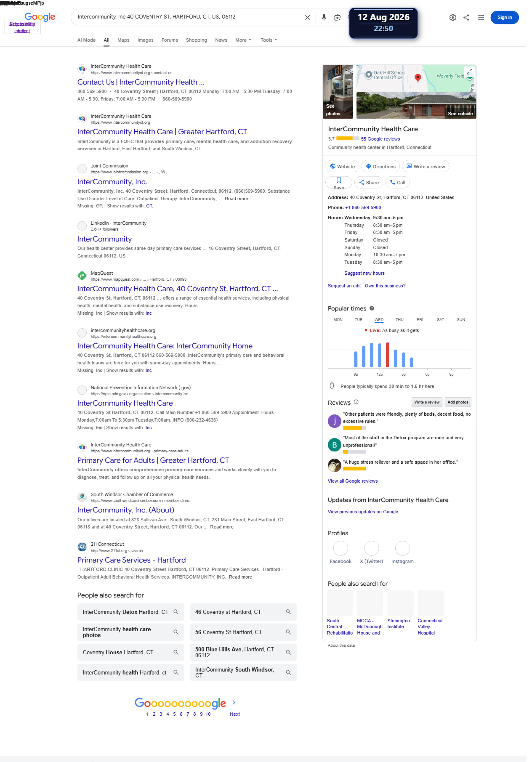Open Google apps grid icon
532x762 pixels.
point(481,17)
